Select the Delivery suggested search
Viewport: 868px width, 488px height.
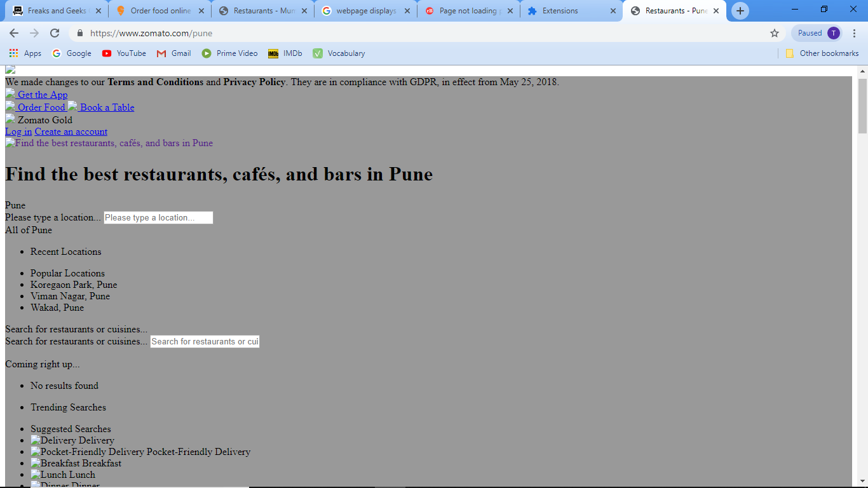(x=72, y=440)
